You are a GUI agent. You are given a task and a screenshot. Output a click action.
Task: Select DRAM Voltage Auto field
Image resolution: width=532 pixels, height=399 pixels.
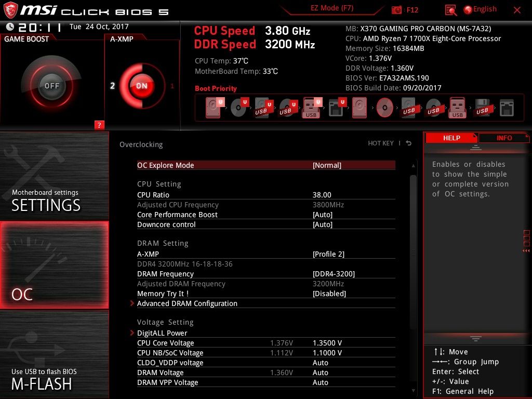click(x=266, y=372)
